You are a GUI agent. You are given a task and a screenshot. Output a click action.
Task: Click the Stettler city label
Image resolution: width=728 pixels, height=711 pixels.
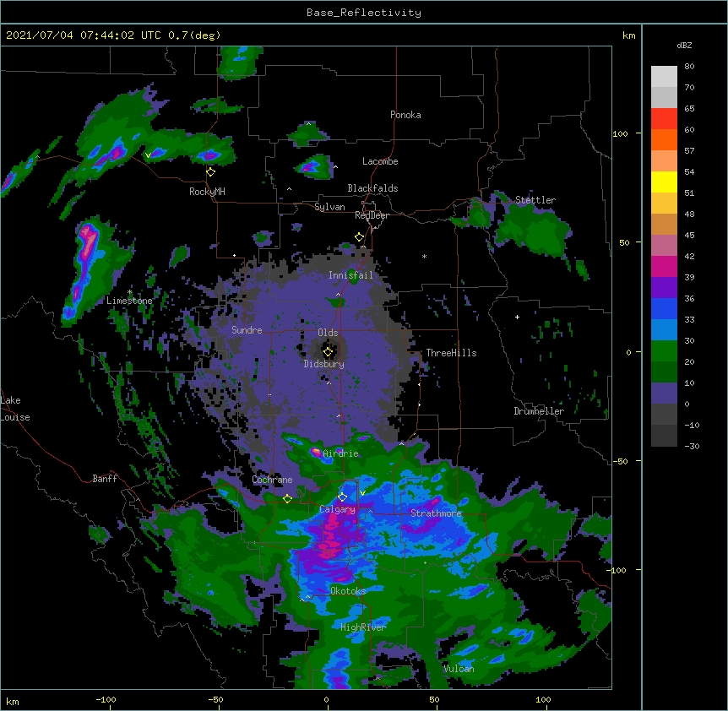(535, 200)
